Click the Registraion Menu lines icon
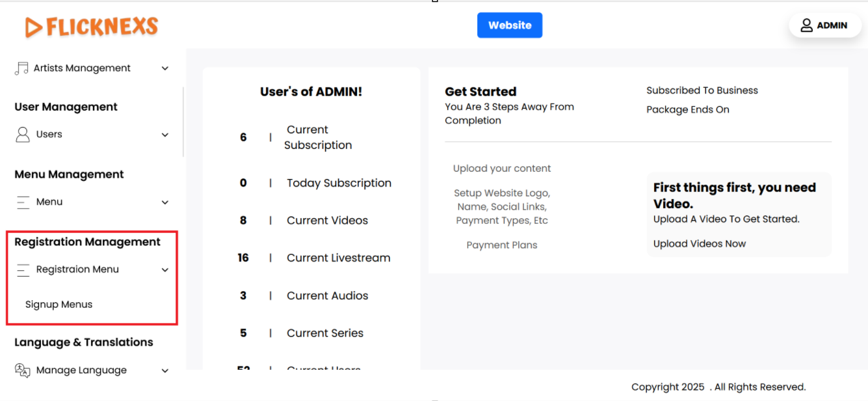Screen dimensions: 868x401 pyautogui.click(x=23, y=270)
